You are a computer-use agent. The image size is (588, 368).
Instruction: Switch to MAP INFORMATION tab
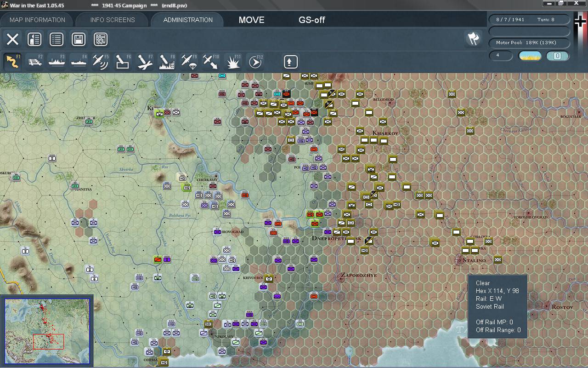pyautogui.click(x=37, y=20)
